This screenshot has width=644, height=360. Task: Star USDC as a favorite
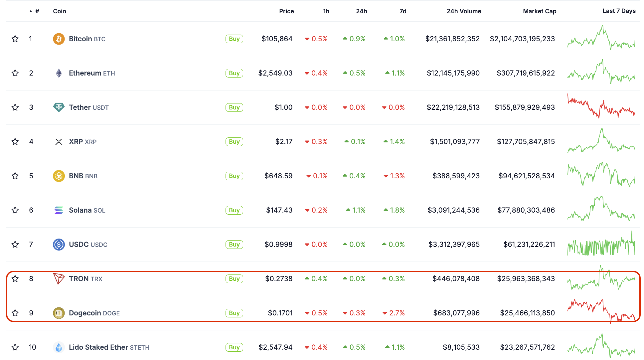[x=15, y=245]
